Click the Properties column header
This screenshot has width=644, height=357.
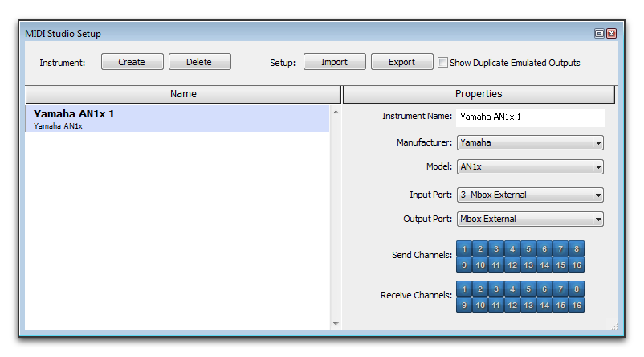pos(479,94)
